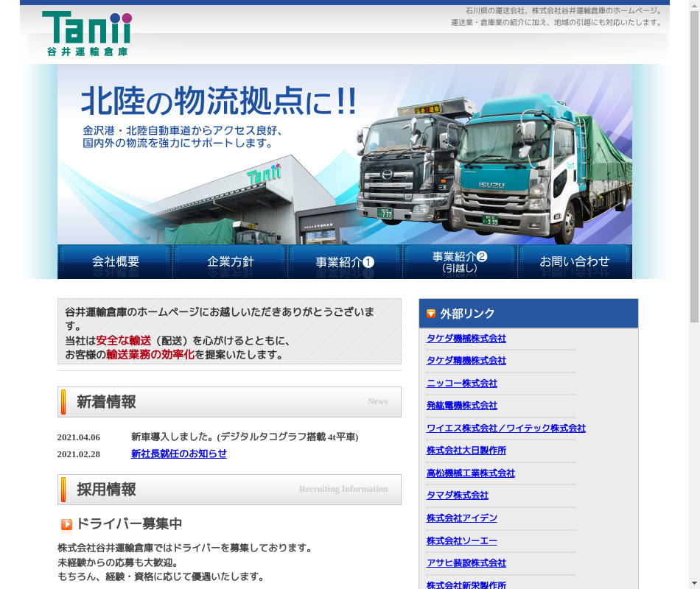Viewport: 700px width, 589px height.
Task: Follow the 発紘電機株式会社 link
Action: tap(461, 406)
